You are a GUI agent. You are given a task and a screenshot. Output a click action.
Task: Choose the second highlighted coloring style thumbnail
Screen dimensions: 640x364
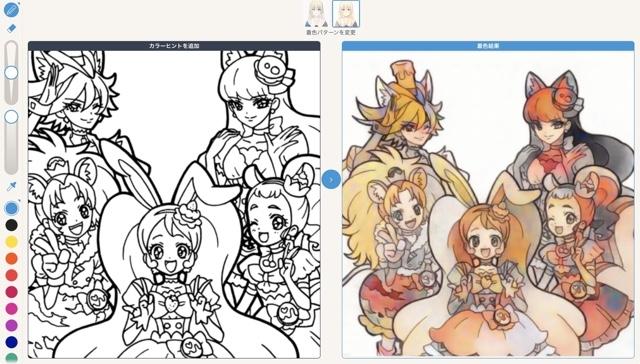[x=346, y=14]
